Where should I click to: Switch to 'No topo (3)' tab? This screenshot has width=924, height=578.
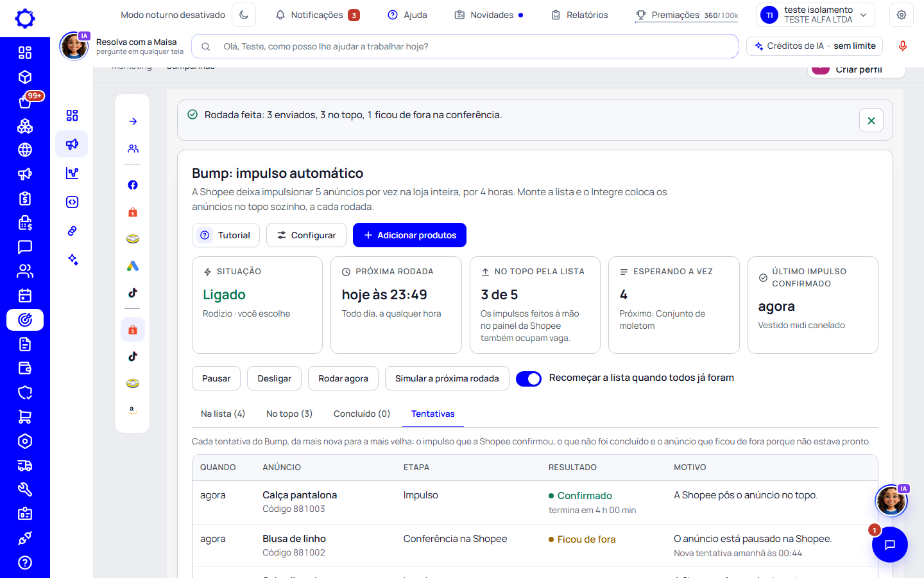coord(289,414)
